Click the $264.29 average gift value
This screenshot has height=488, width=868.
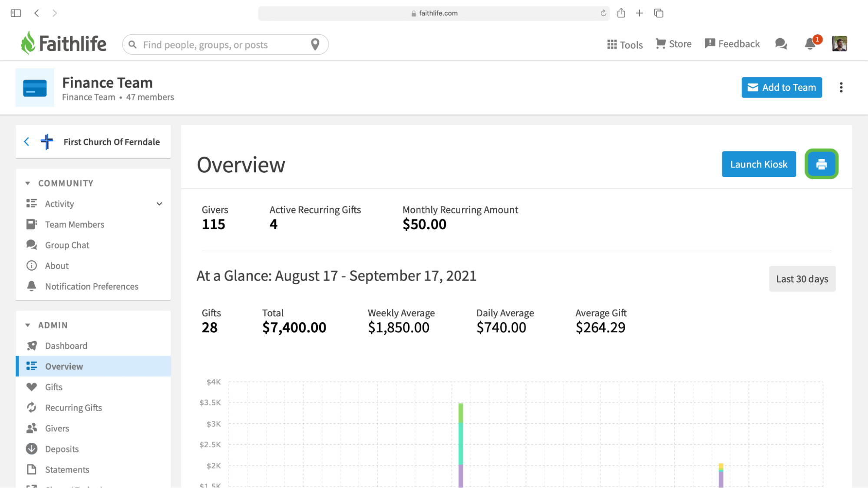coord(600,328)
